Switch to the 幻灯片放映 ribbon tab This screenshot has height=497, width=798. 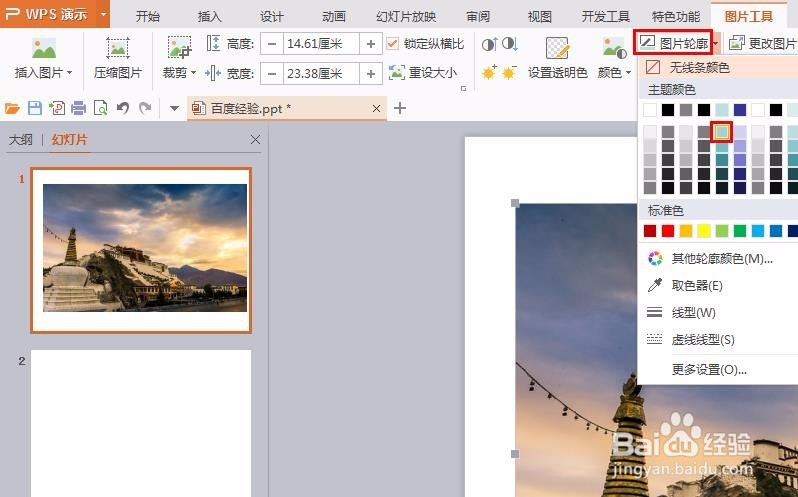[x=406, y=16]
